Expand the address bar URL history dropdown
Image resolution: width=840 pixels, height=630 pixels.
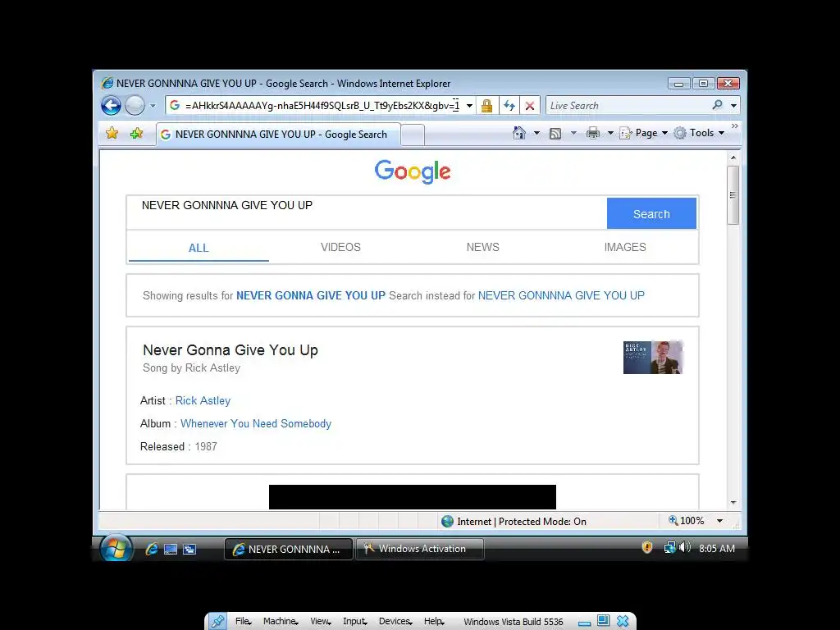point(469,106)
